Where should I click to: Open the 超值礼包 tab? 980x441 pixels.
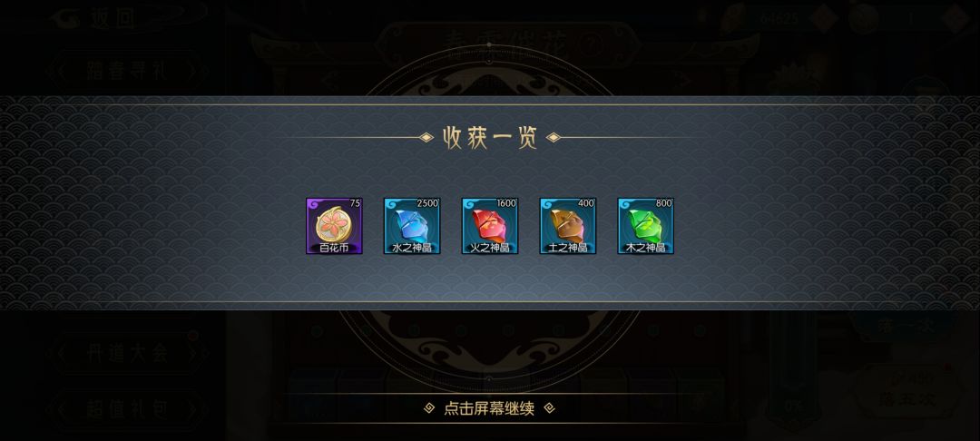click(x=128, y=409)
